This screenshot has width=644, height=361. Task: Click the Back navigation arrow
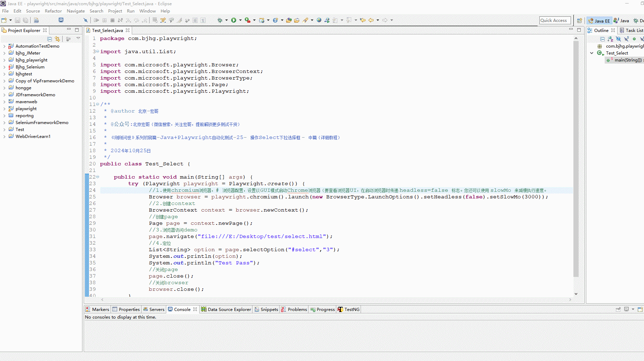click(371, 20)
